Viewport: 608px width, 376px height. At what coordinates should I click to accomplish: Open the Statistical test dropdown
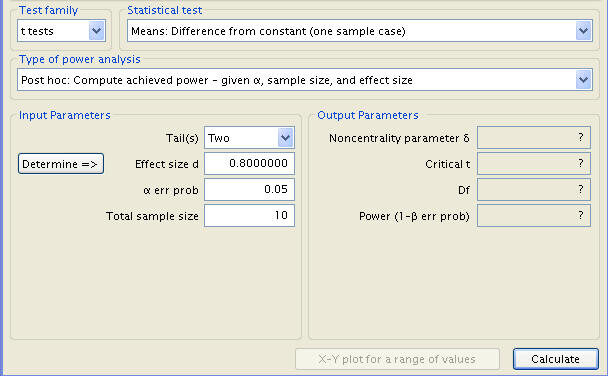coord(360,31)
